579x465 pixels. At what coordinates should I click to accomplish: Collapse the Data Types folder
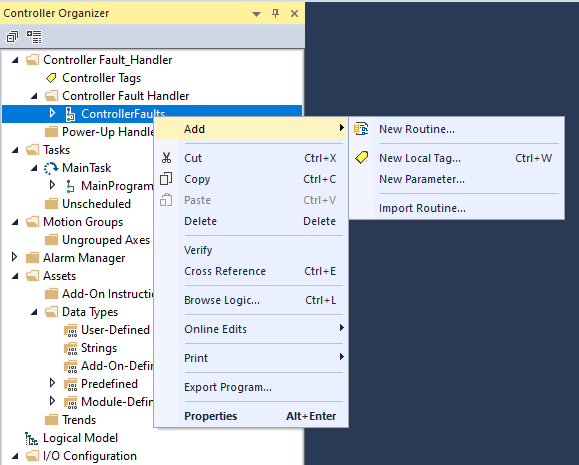coord(34,312)
